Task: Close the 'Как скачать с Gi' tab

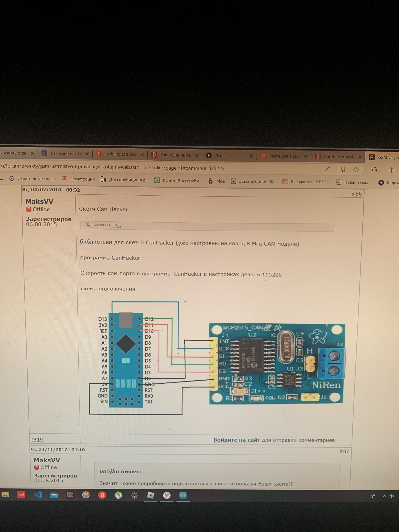Action: 87,154
